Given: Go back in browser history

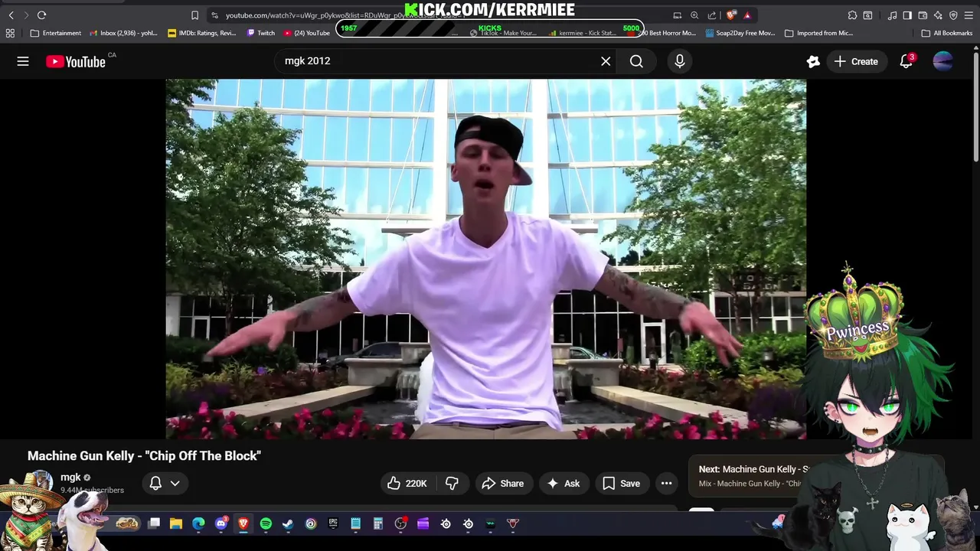Looking at the screenshot, I should click(11, 15).
